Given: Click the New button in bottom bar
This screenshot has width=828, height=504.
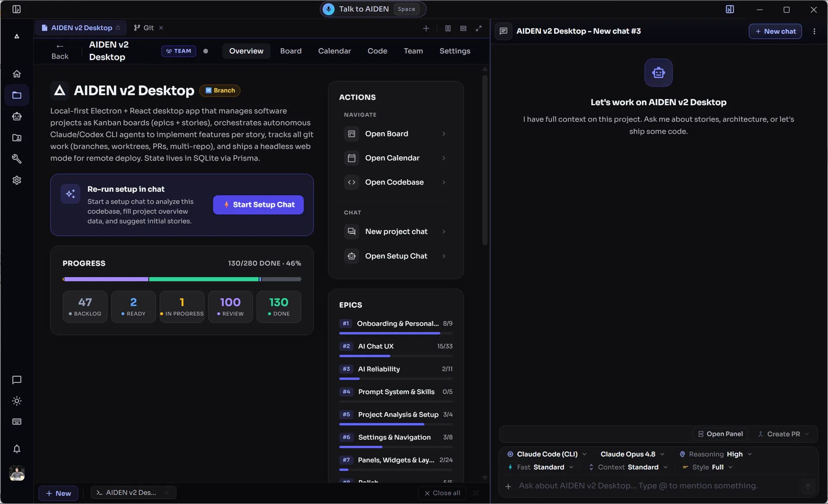Looking at the screenshot, I should click(58, 493).
